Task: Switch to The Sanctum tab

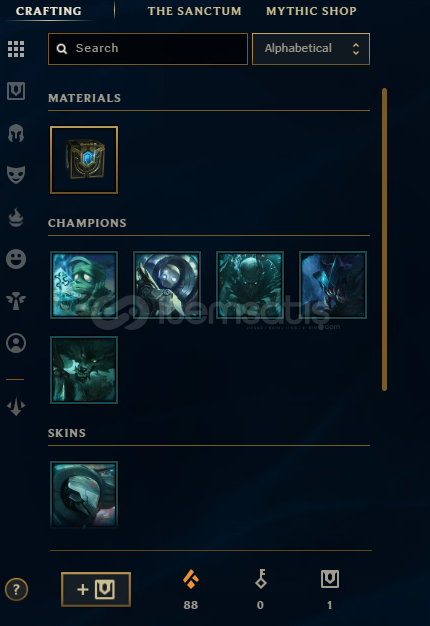Action: (194, 11)
